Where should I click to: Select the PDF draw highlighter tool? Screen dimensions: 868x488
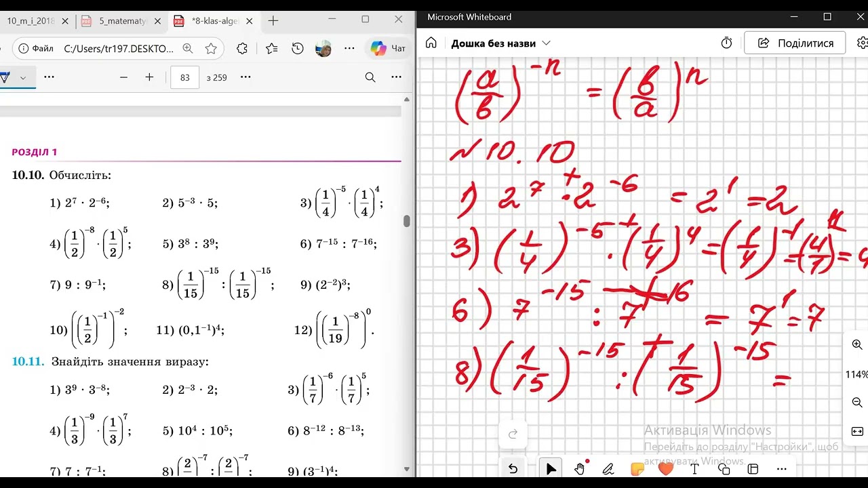point(5,77)
